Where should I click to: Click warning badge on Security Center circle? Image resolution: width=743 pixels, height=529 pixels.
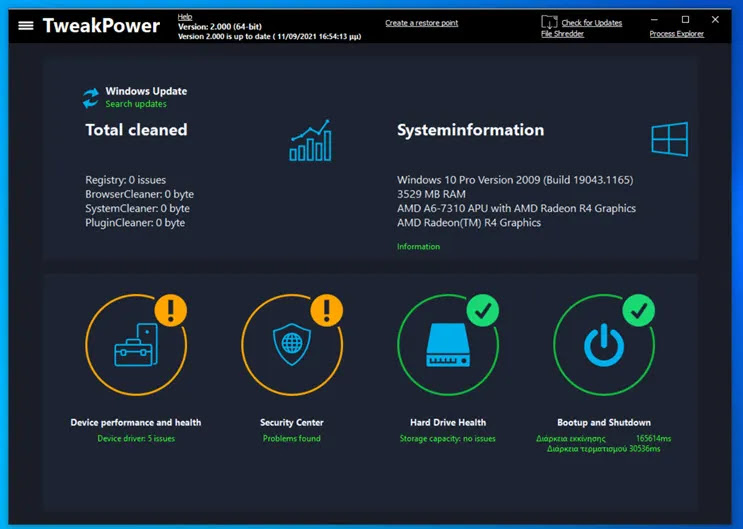click(326, 310)
